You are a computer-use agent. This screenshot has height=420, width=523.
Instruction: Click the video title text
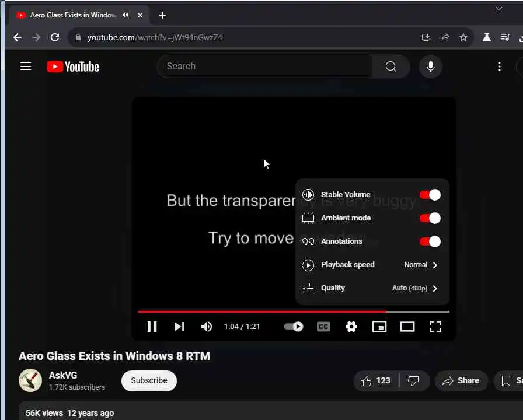[114, 356]
